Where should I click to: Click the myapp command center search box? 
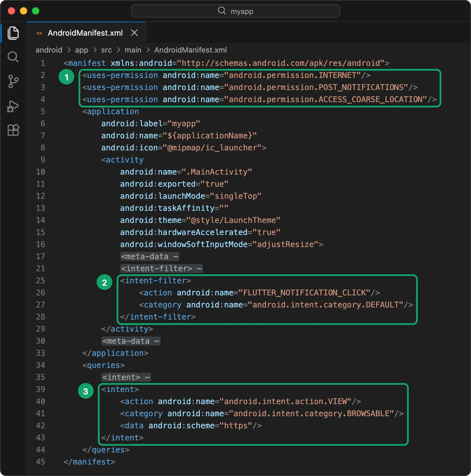coord(235,11)
